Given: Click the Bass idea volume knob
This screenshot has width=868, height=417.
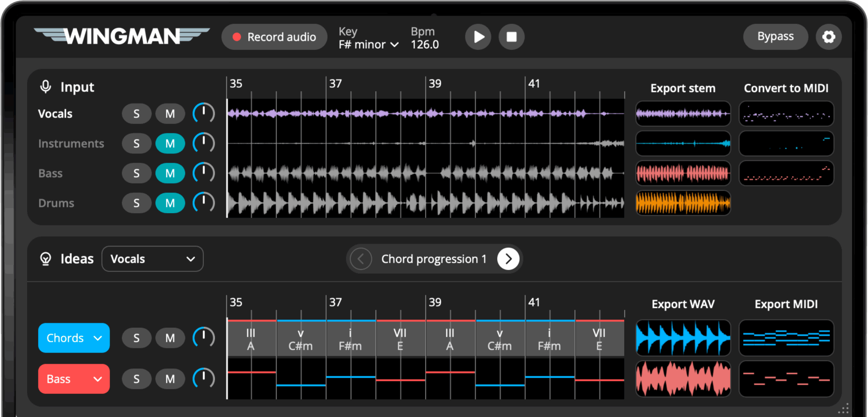Looking at the screenshot, I should [204, 378].
